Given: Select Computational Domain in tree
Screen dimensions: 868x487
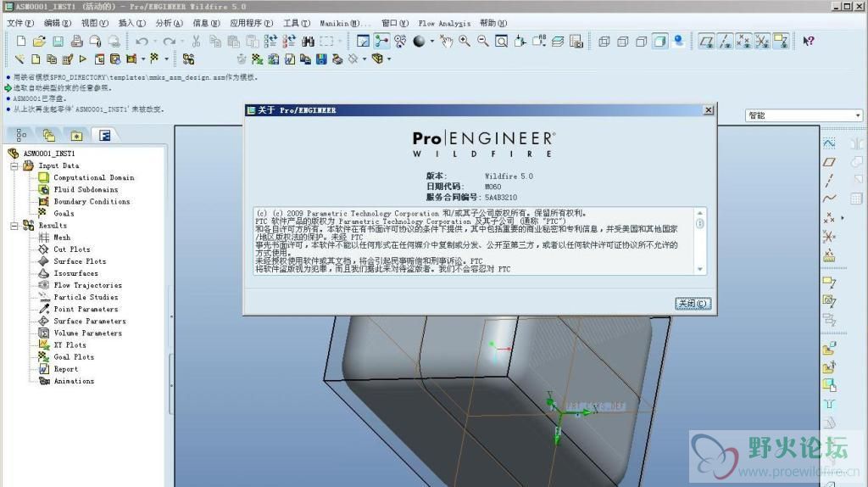Looking at the screenshot, I should click(93, 178).
